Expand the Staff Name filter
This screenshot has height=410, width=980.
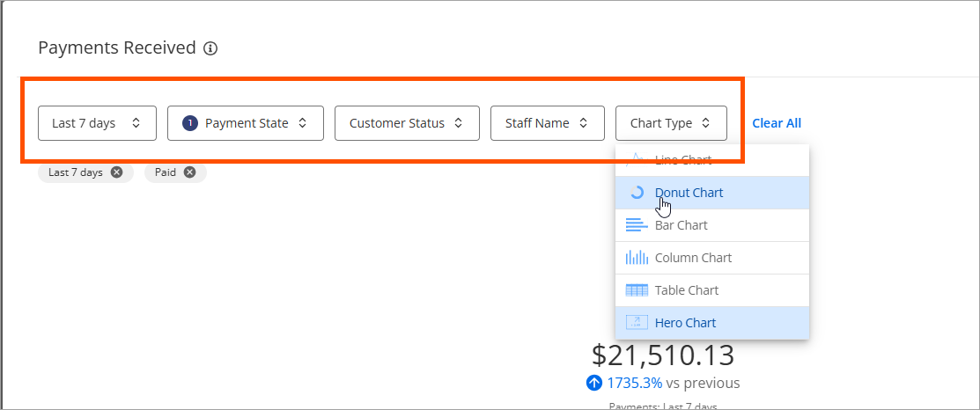[x=547, y=123]
